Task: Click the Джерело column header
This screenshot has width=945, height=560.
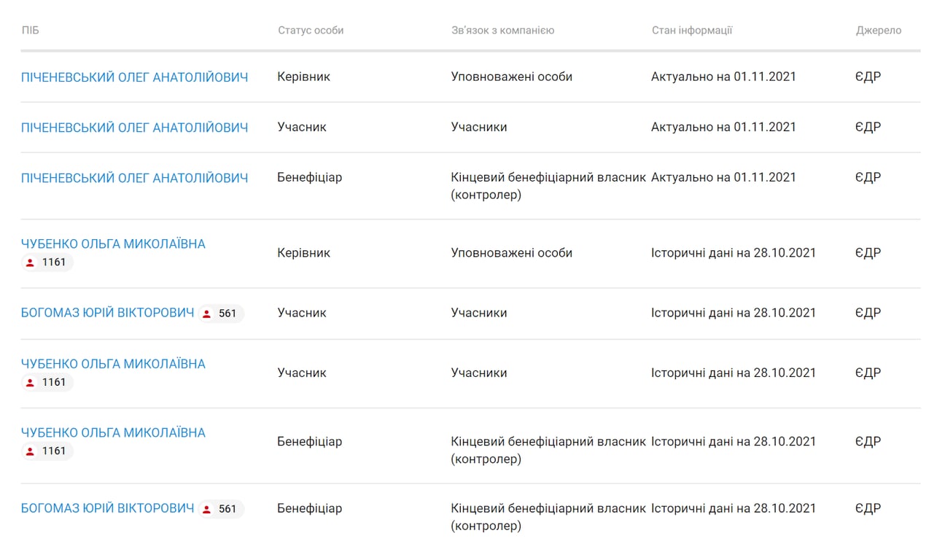Action: [879, 31]
